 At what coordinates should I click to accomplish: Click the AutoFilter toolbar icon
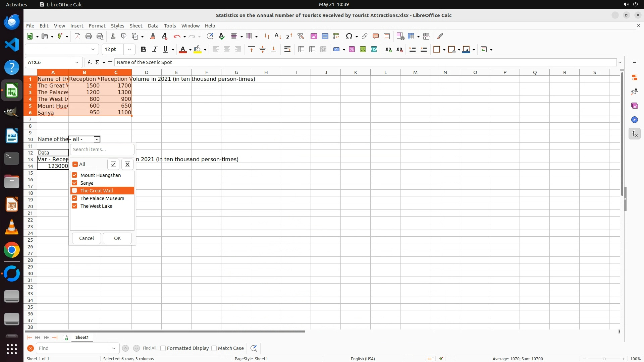(301, 36)
